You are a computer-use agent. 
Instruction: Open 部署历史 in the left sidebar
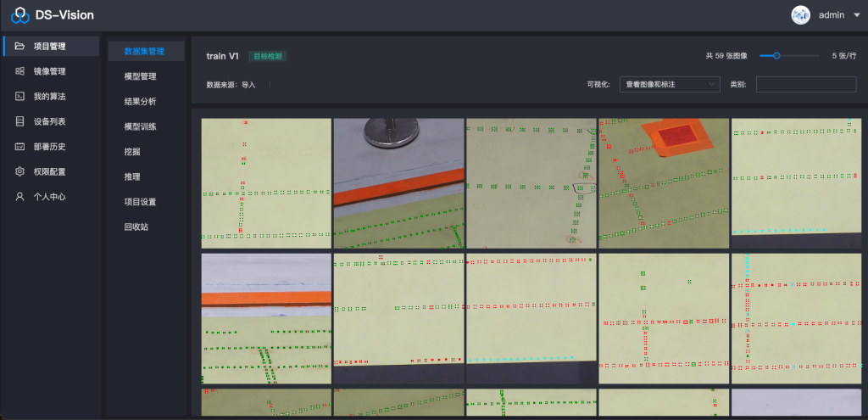(51, 147)
